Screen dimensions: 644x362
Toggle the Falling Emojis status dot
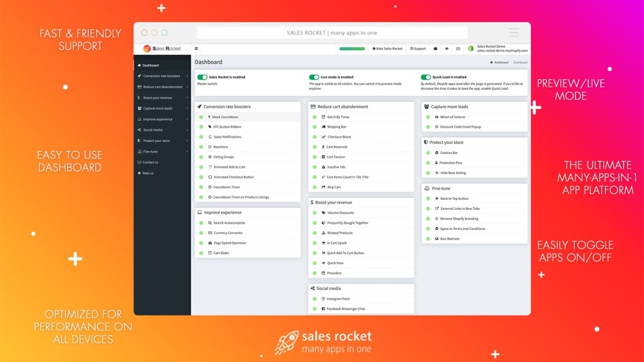(201, 156)
